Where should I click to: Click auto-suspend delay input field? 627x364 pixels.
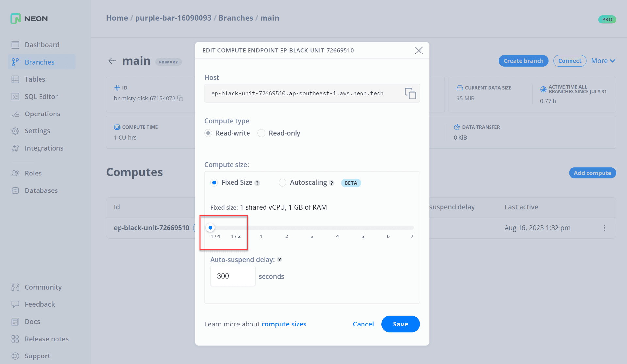(233, 276)
